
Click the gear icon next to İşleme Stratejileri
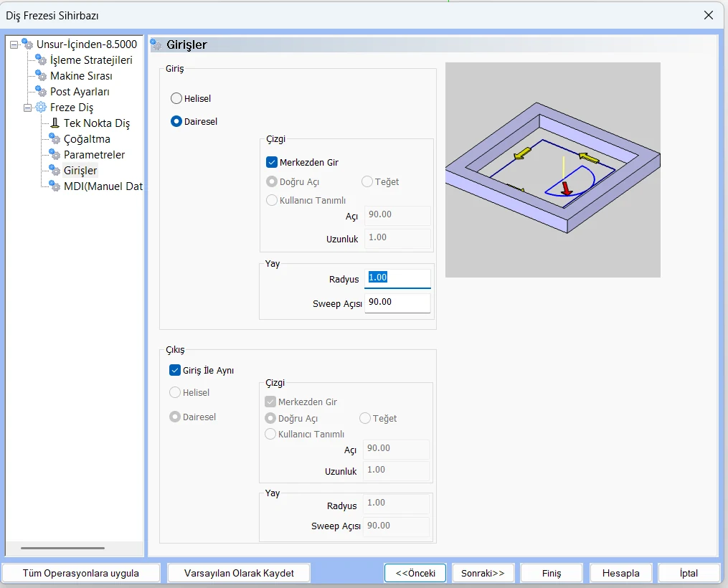coord(42,60)
